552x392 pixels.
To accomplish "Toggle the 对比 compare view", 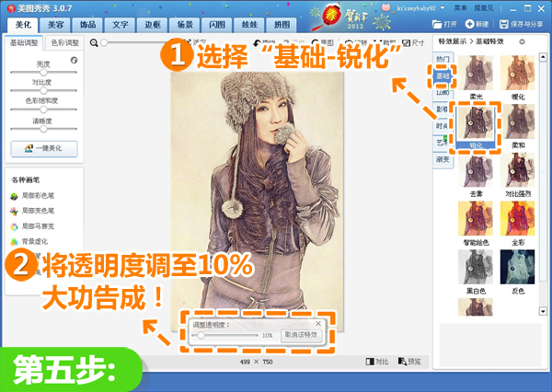I will [x=377, y=362].
